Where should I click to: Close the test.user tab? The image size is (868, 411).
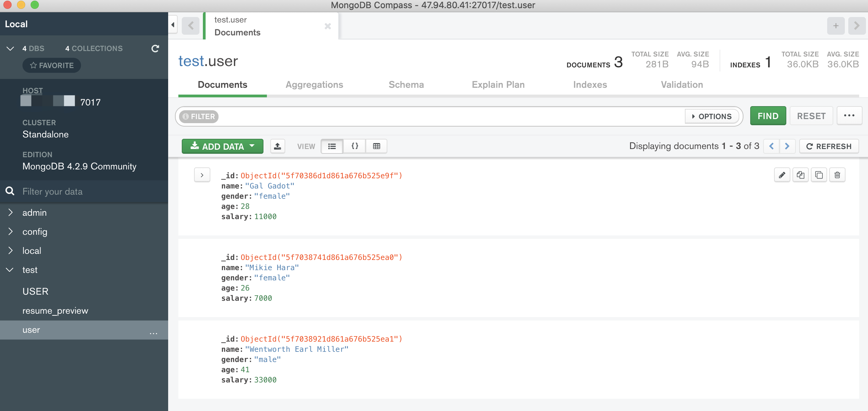tap(328, 26)
